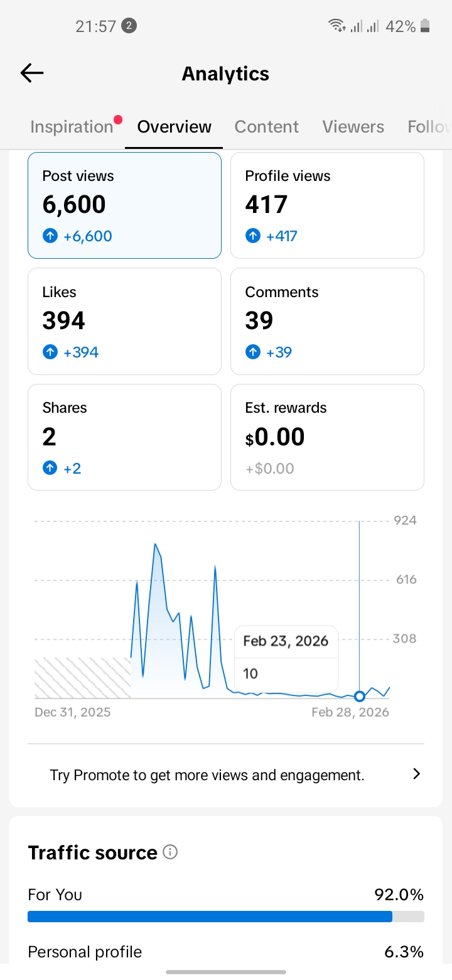
Task: Switch to the Viewers tab
Action: point(353,127)
